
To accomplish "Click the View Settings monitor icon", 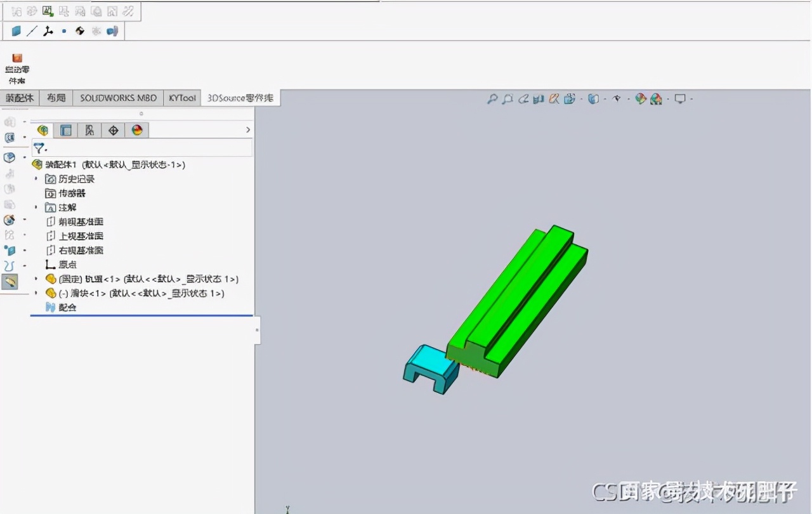I will coord(680,99).
